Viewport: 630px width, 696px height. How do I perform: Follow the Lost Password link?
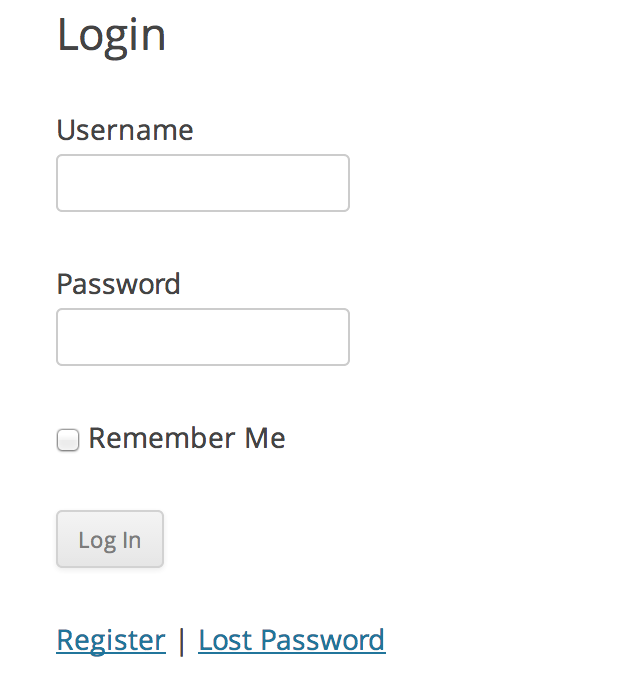[292, 640]
